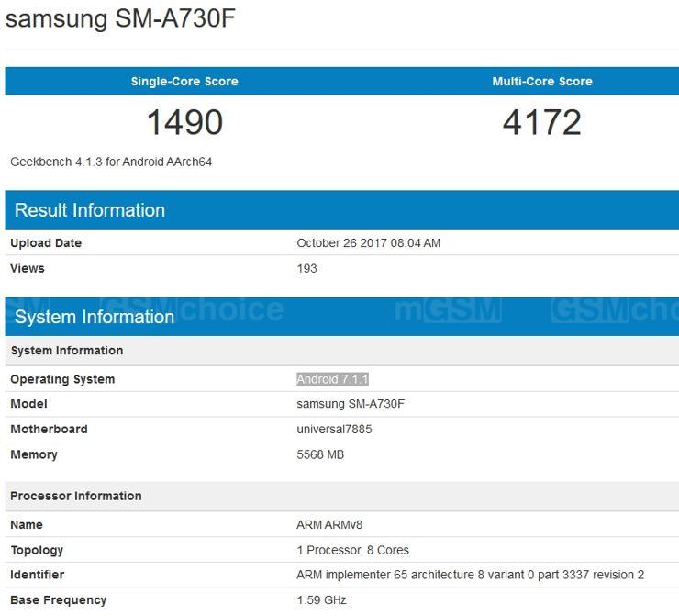The height and width of the screenshot is (616, 679).
Task: Select the 'ARM ARMv8' processor name
Action: pos(329,524)
